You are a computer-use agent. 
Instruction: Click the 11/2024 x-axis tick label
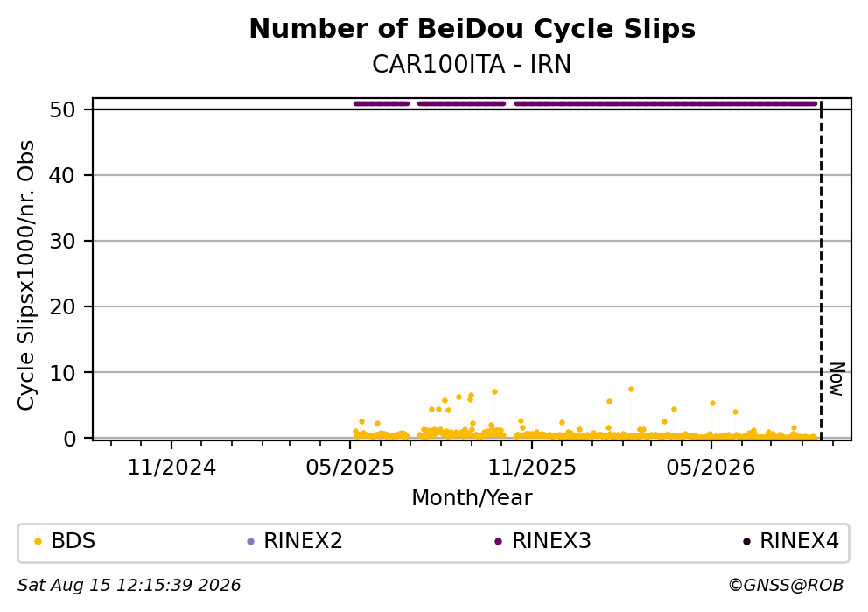coord(171,468)
